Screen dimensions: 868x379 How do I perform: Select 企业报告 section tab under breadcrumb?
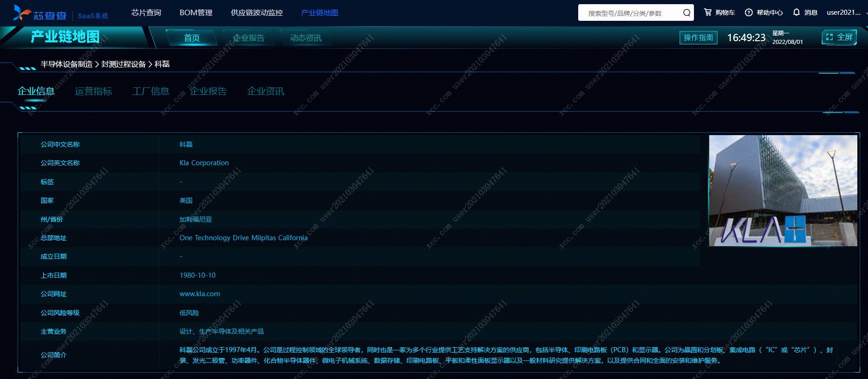coord(208,91)
